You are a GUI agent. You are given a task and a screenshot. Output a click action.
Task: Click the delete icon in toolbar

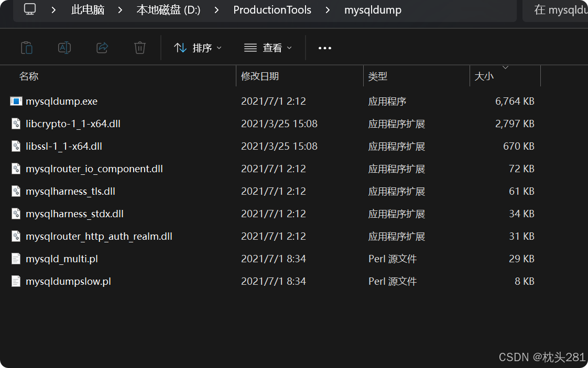[139, 47]
